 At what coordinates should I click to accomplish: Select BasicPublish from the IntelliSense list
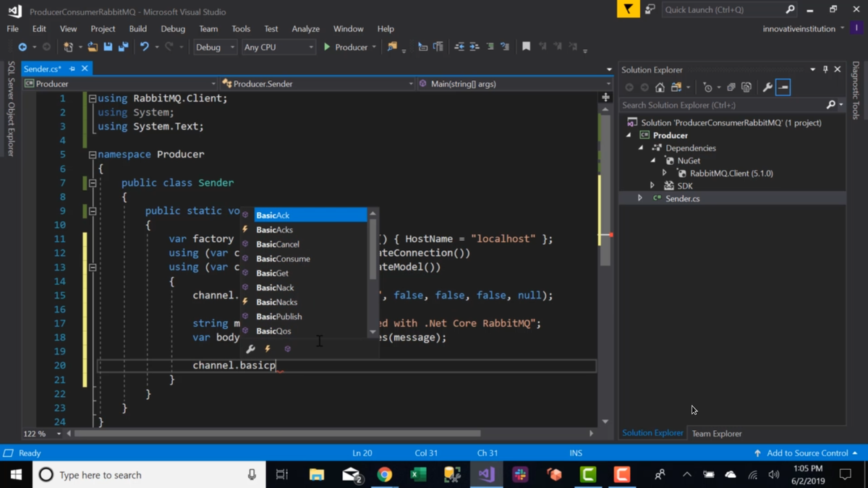pos(279,317)
